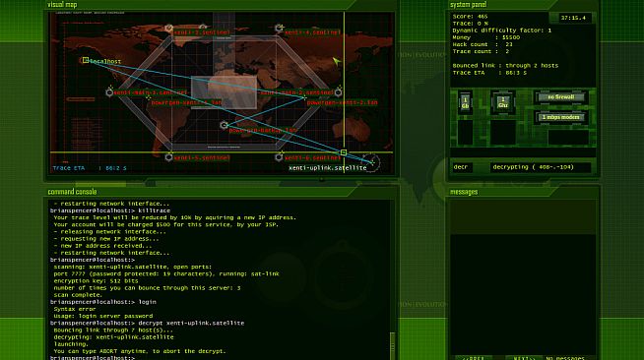
Task: Click the game timer display 37:15.4
Action: (573, 18)
